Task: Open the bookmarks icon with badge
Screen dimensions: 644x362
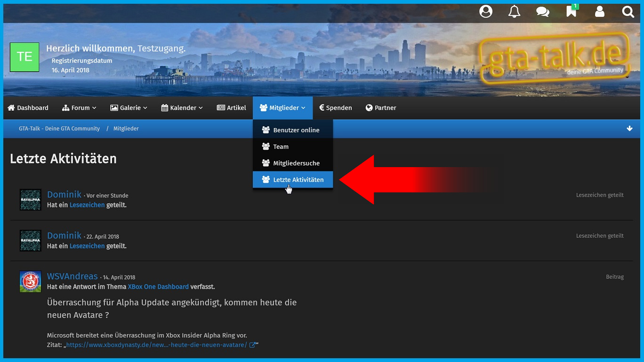Action: [x=571, y=12]
